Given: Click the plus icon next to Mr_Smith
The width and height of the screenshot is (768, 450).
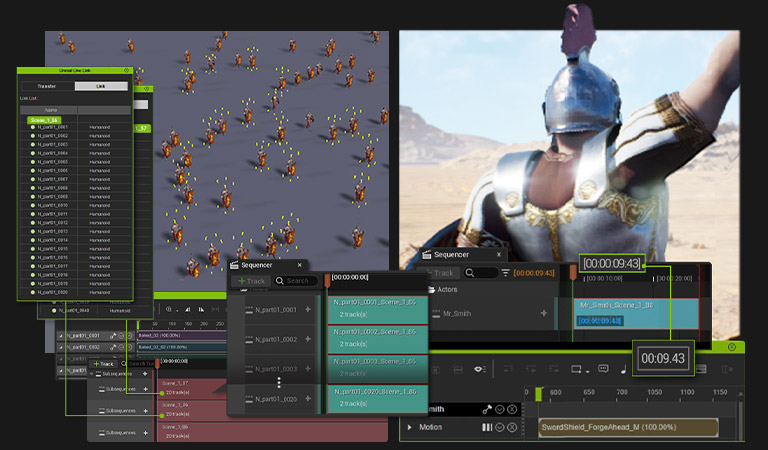Looking at the screenshot, I should 544,313.
